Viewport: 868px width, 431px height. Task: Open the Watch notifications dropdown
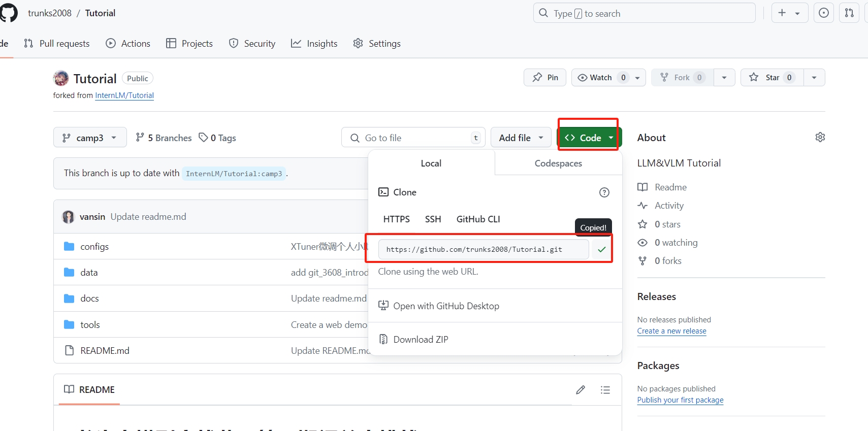(x=609, y=78)
